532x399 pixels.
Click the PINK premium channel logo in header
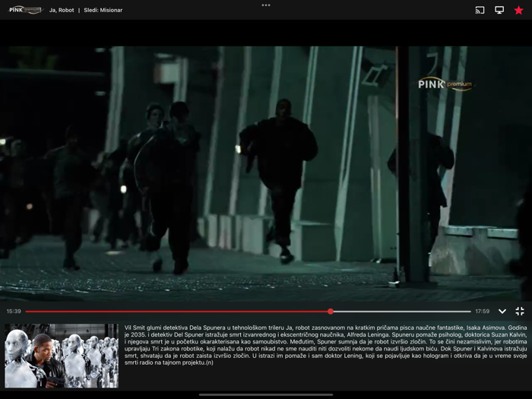tap(25, 10)
